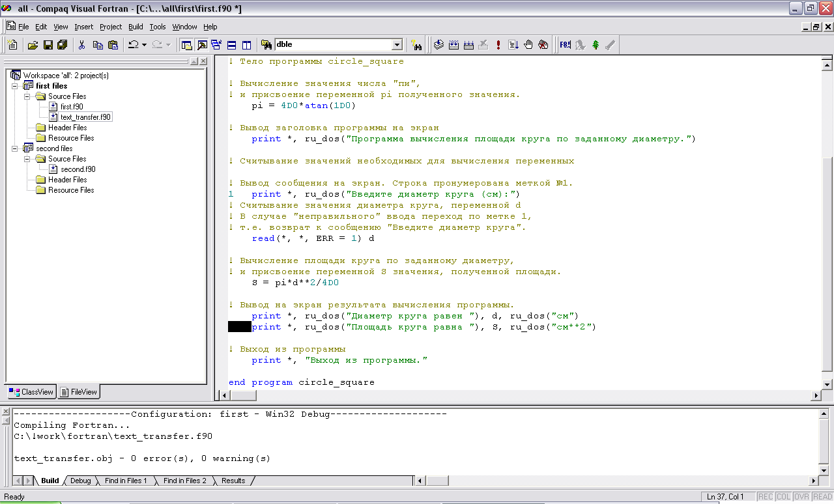The height and width of the screenshot is (504, 834).
Task: Open the Window menu
Action: point(184,27)
